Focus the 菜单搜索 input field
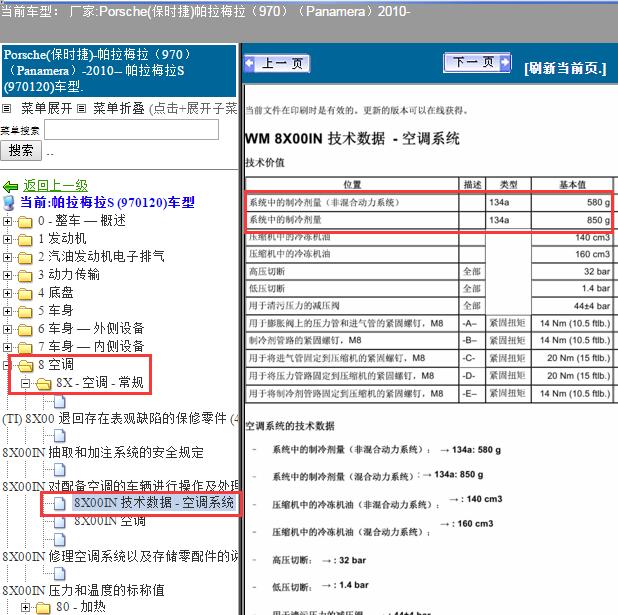Screen dimensions: 618x615 click(131, 129)
